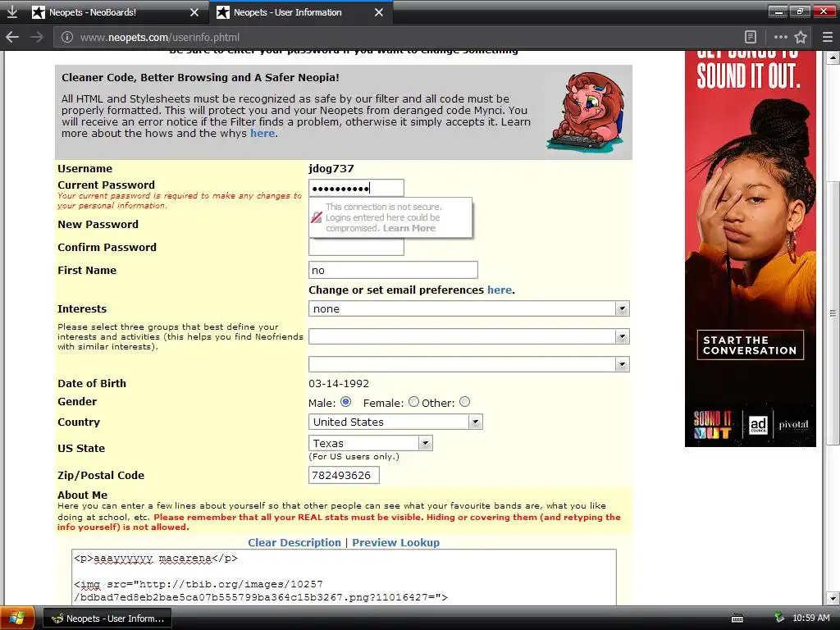
Task: Open the browser hamburger menu
Action: (827, 37)
